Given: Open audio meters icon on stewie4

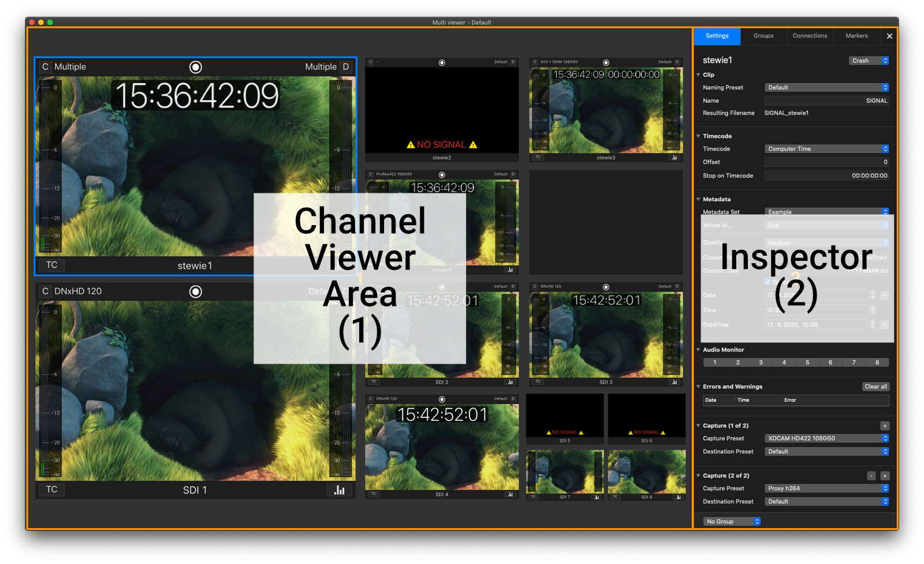Looking at the screenshot, I should click(x=510, y=270).
